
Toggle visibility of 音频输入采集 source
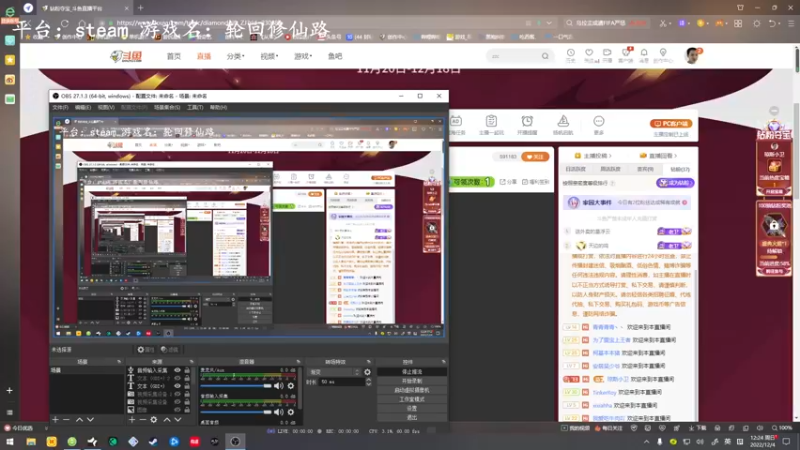click(x=178, y=370)
